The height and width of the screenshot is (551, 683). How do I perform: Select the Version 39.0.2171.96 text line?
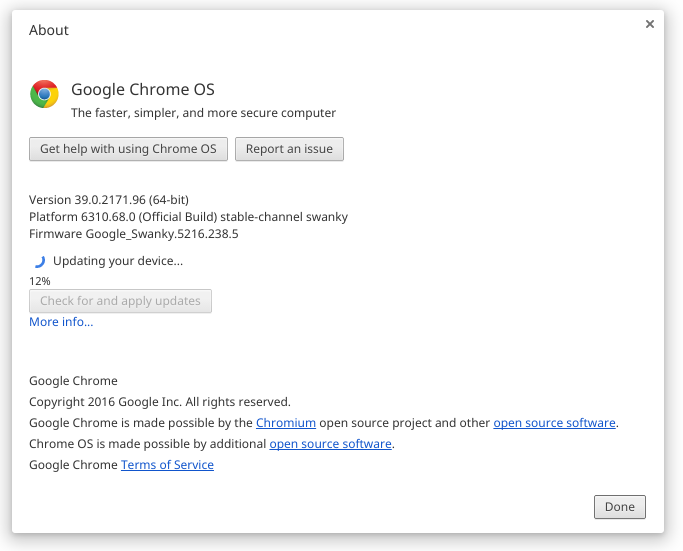click(109, 200)
